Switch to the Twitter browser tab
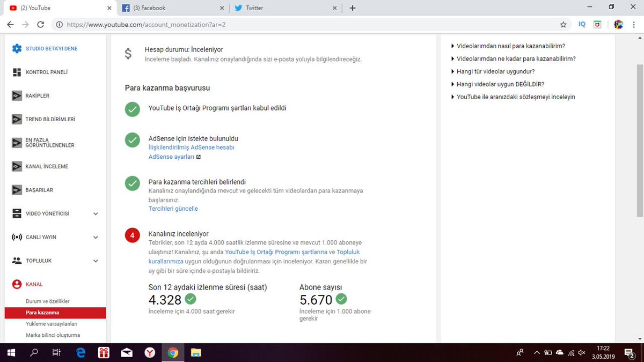 click(284, 8)
